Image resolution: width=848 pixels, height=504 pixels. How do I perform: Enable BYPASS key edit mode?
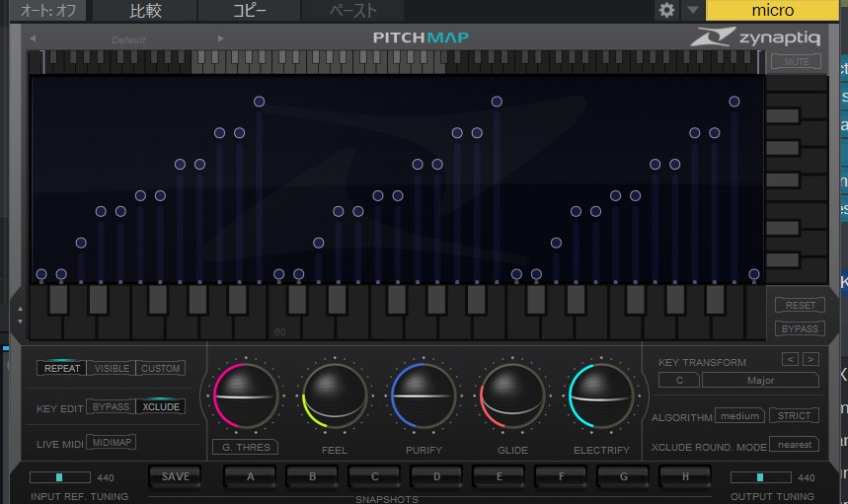pos(111,406)
